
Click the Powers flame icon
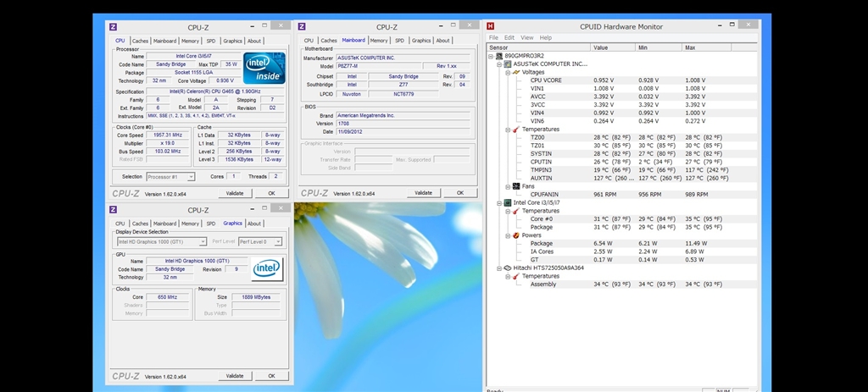[516, 235]
